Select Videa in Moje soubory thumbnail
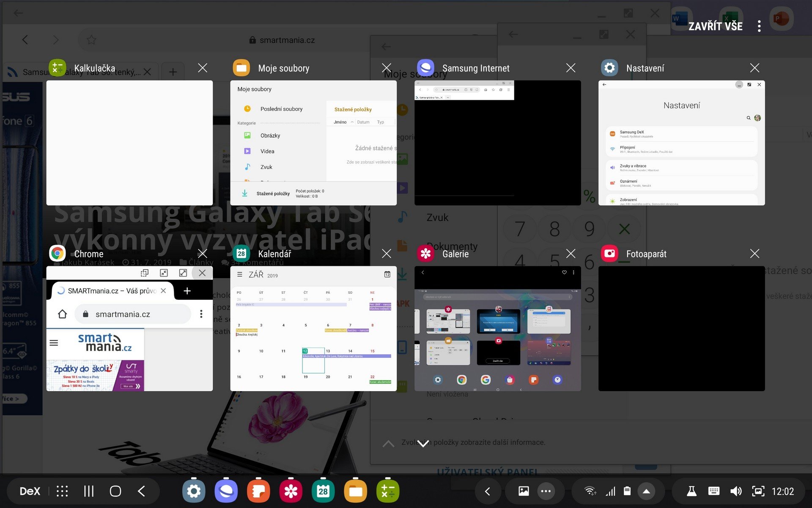 pos(267,151)
